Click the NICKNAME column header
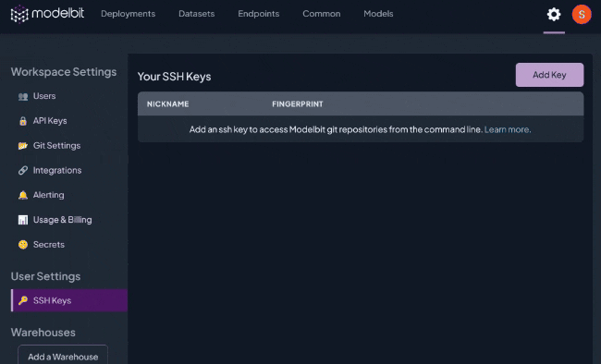Image resolution: width=601 pixels, height=364 pixels. tap(168, 104)
